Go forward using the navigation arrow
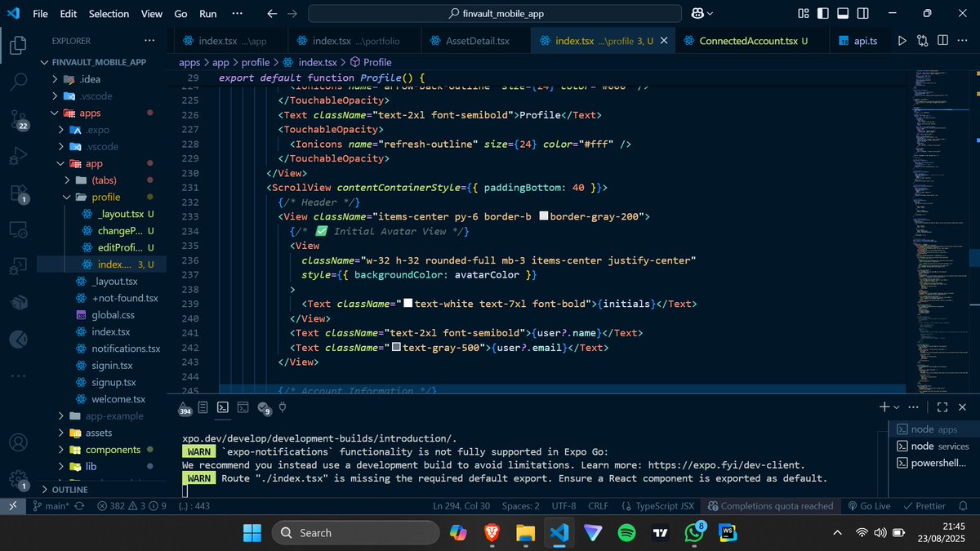 click(292, 14)
